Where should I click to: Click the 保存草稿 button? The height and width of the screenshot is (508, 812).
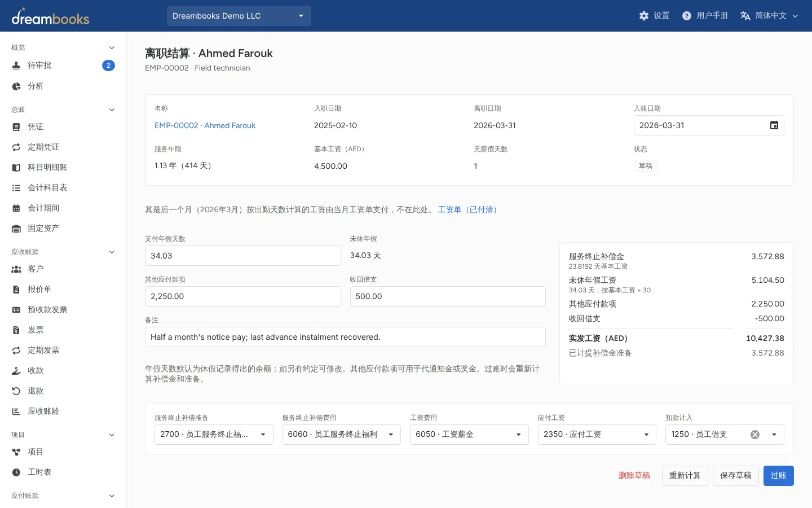tap(736, 476)
